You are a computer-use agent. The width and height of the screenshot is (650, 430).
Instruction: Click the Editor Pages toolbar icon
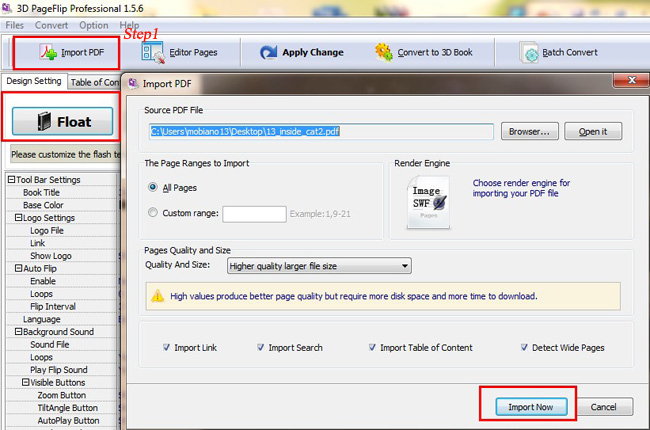[153, 53]
